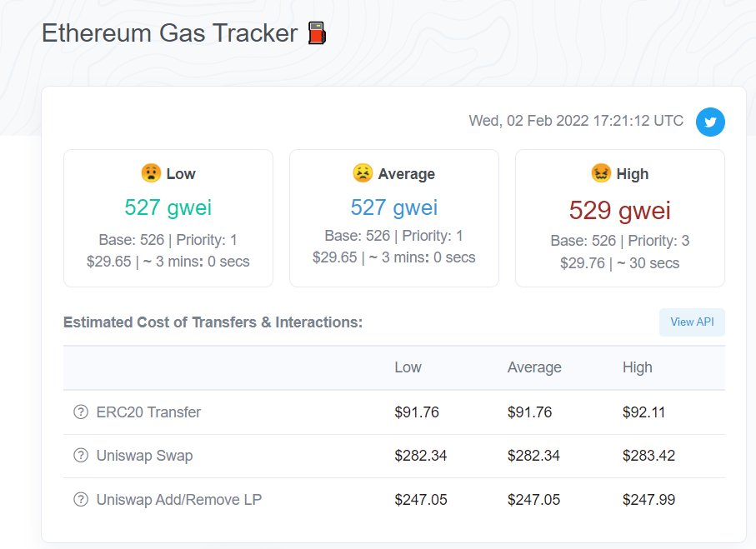
Task: Click the Low column header
Action: pos(408,367)
